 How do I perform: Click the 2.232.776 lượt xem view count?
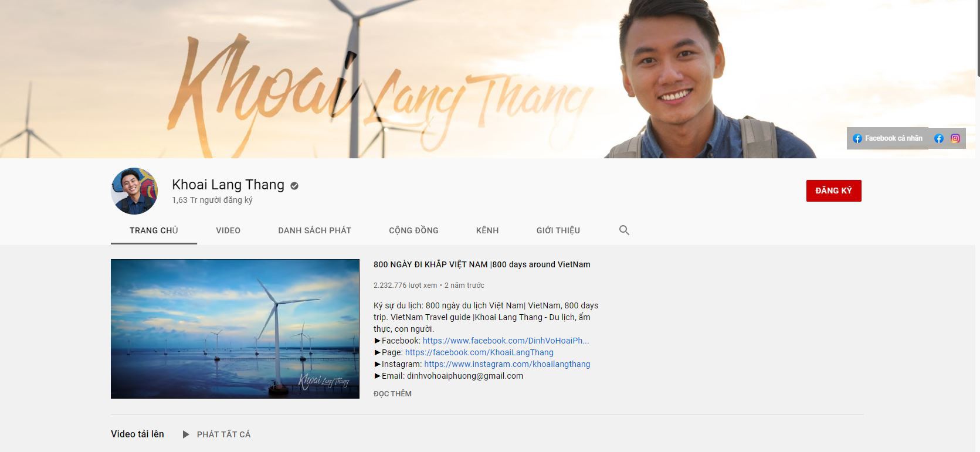click(405, 286)
